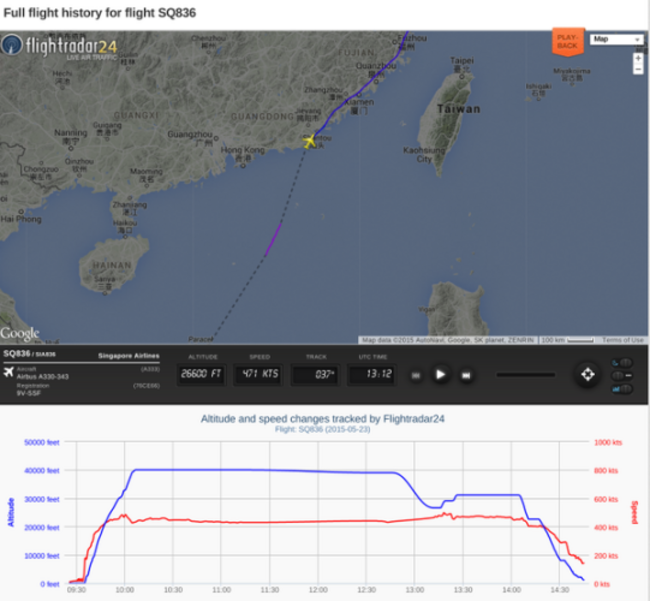Screen dimensions: 650x601
Task: Click the orange PLAYBACK ribbon
Action: [x=568, y=42]
